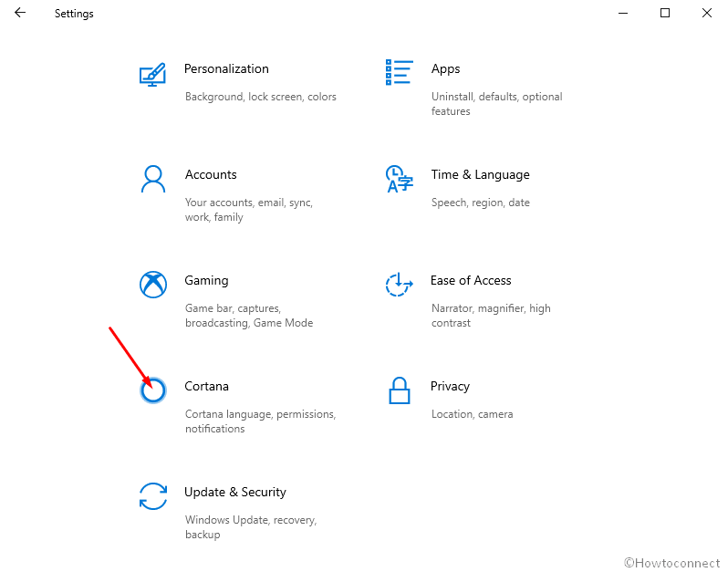Open Update & Security title
728x572 pixels.
coord(235,493)
